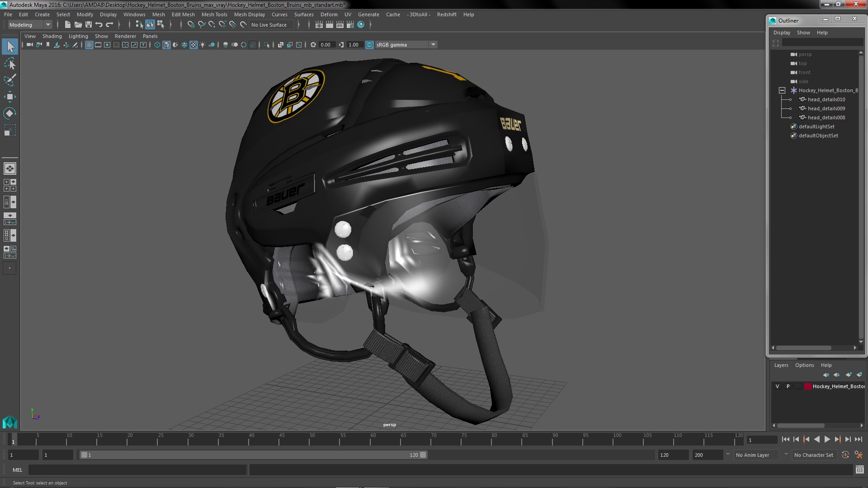
Task: Open the Mesh Tools menu
Action: [214, 14]
